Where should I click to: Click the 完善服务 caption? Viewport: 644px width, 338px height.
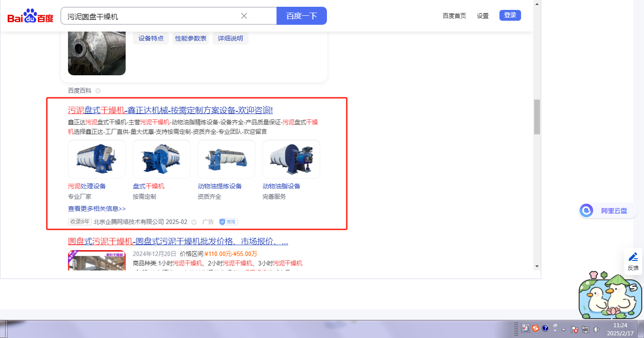274,196
